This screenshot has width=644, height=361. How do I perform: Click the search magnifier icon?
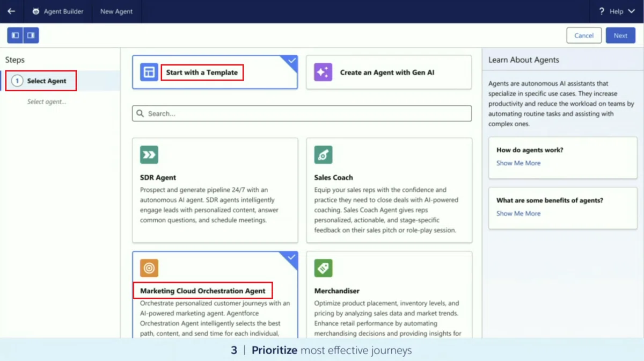[x=141, y=113]
